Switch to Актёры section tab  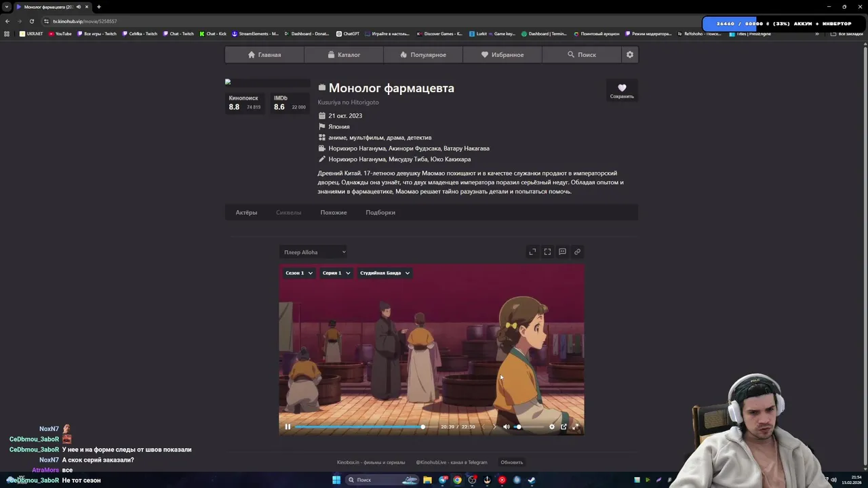[246, 212]
